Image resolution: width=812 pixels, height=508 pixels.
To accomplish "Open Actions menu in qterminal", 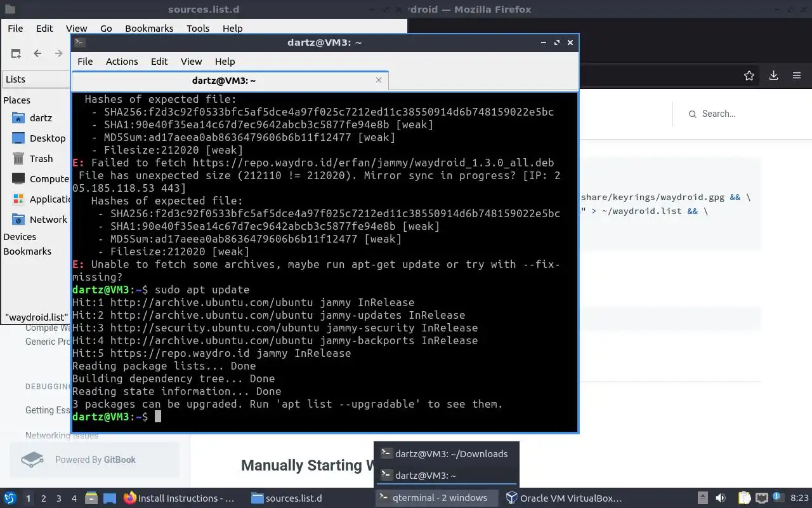I will [x=122, y=62].
